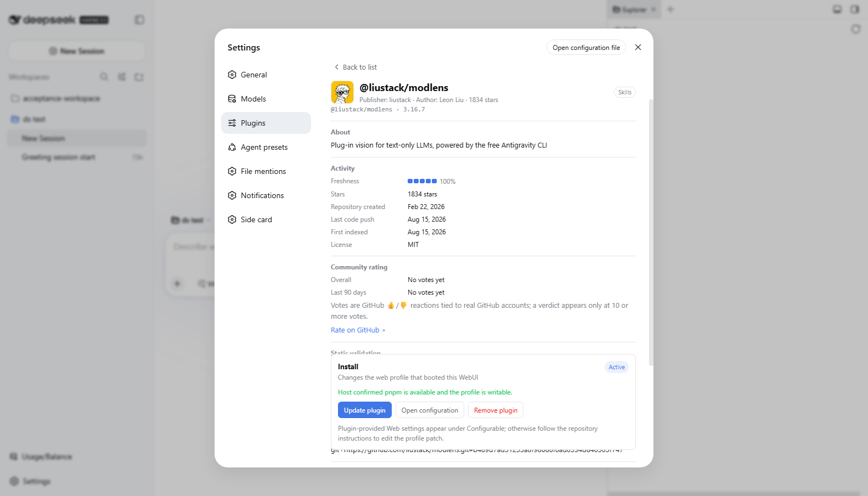Click the back chevron arrow icon
The image size is (868, 496).
tap(336, 67)
